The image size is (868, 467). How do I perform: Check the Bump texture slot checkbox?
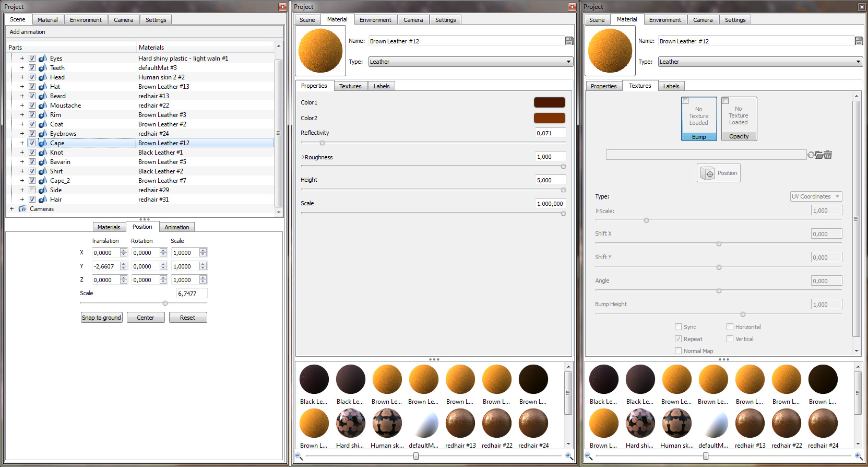pyautogui.click(x=685, y=101)
